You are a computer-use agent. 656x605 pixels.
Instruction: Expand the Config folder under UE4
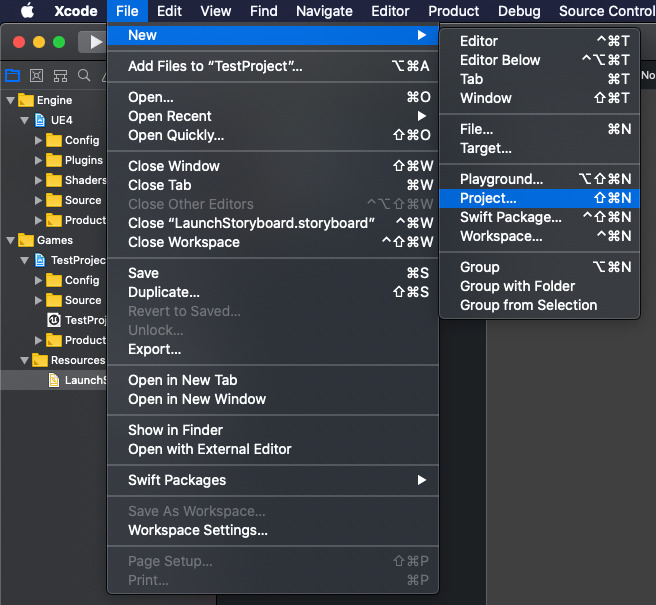point(38,140)
